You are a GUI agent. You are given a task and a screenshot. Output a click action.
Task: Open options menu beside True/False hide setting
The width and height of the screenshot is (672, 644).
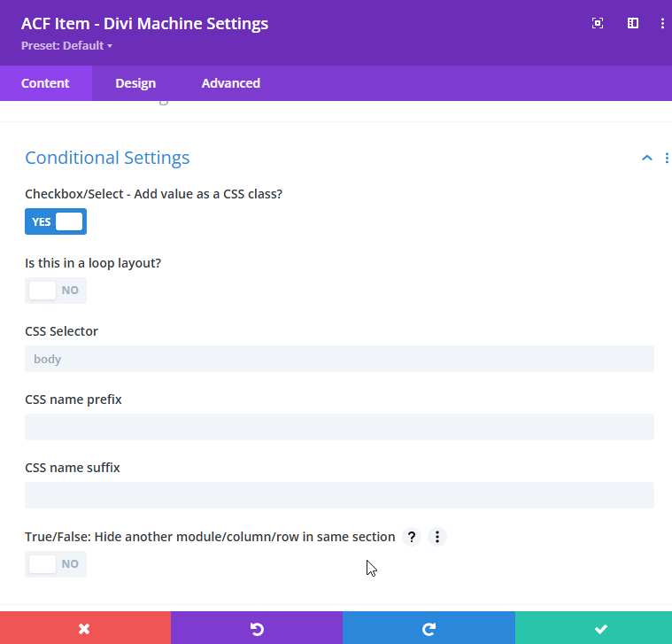437,537
